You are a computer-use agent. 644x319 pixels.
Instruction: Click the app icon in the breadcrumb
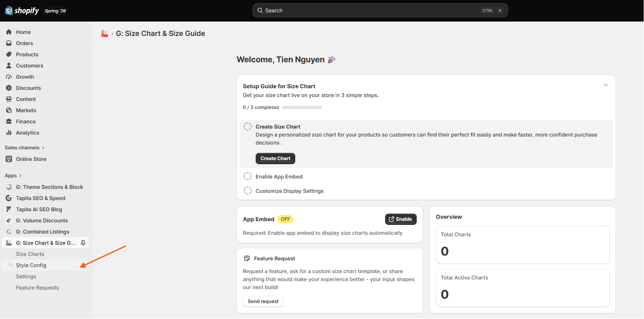click(105, 34)
